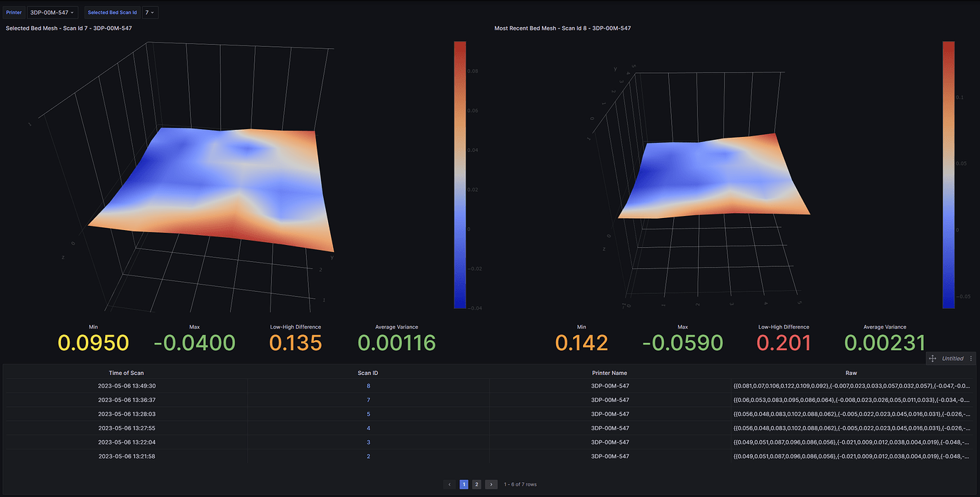Click the time cell 2023-05-06 13:36:37
This screenshot has width=980, height=497.
(126, 400)
